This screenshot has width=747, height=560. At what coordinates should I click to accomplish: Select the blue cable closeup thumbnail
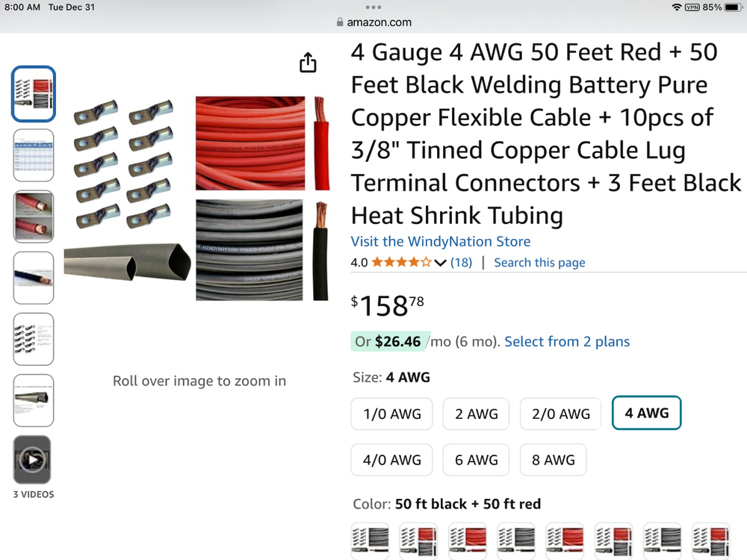tap(33, 278)
